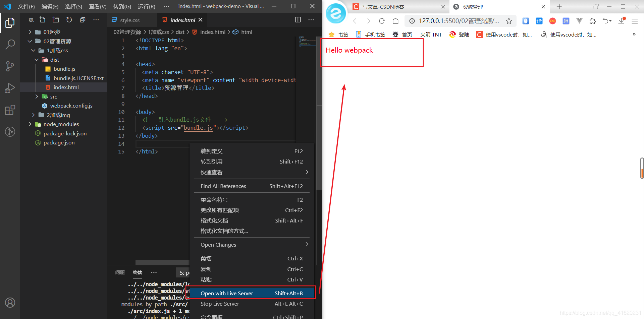644x319 pixels.
Task: Switch to the 问题 panel tab
Action: click(x=120, y=272)
